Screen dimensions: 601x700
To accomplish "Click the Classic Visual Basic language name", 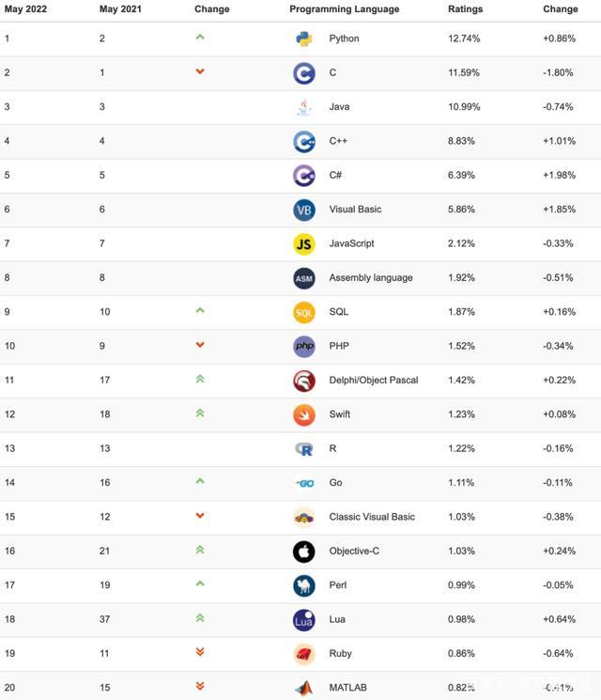I will pyautogui.click(x=372, y=517).
